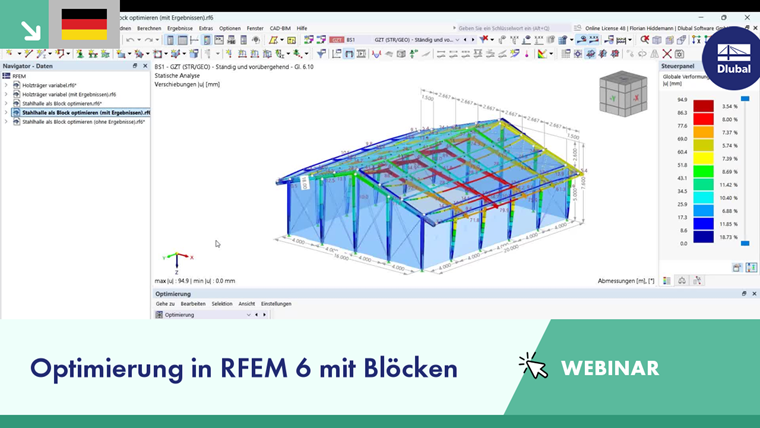Click the dark red 94.9 legend color
The width and height of the screenshot is (760, 428).
click(x=703, y=106)
